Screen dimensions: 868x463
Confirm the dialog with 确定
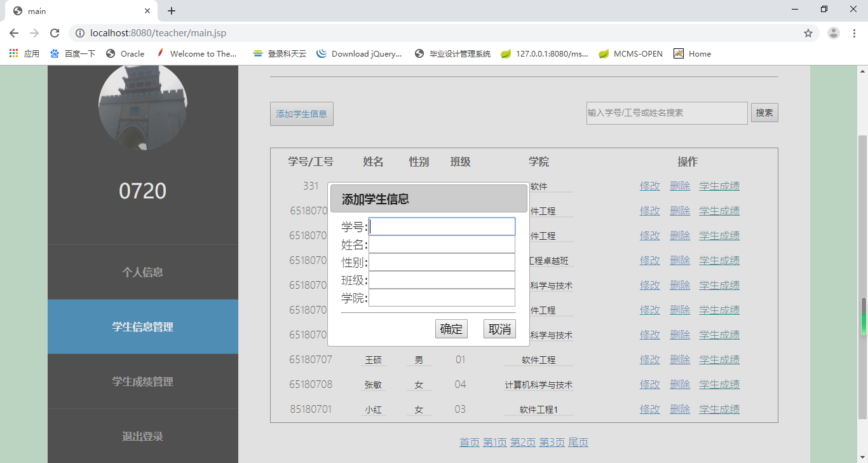(451, 329)
